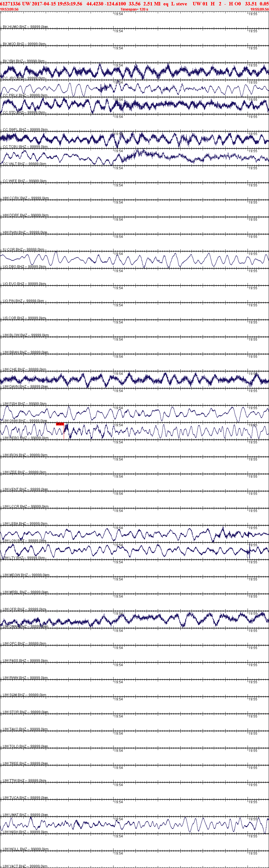Select the UW UMAT BHZ station label

tap(25, 815)
